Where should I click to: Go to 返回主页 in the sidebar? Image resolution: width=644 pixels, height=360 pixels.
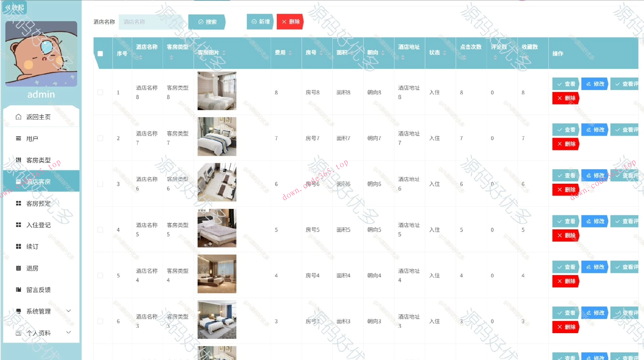coord(41,117)
